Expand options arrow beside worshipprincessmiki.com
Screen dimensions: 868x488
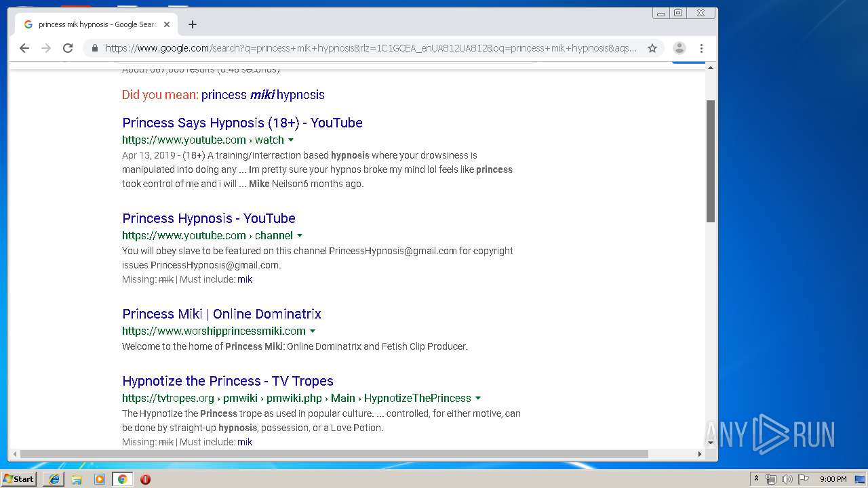[x=313, y=331]
